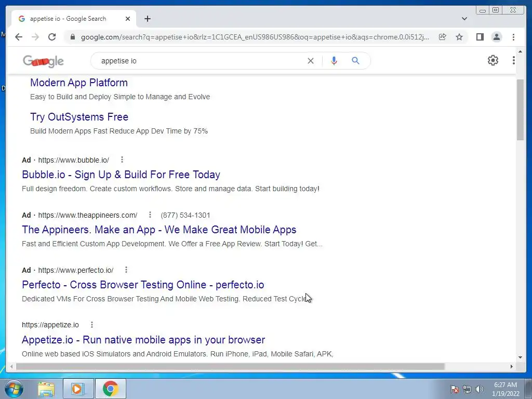Screen dimensions: 532x399
Task: Bookmark this tab with the star
Action: coord(459,37)
